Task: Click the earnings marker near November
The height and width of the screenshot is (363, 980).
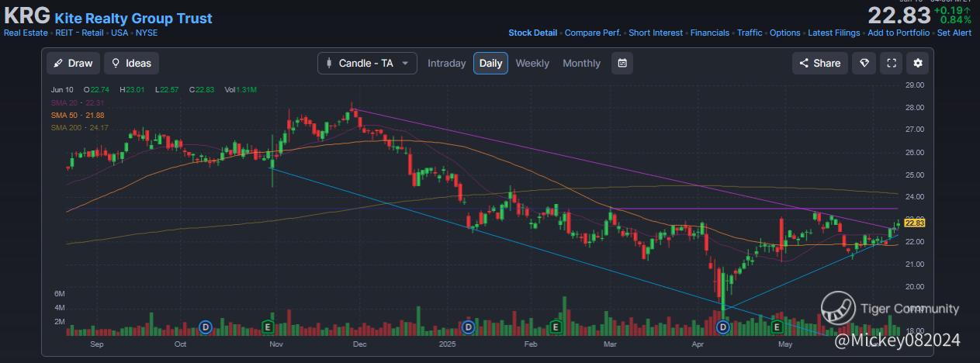Action: [268, 327]
